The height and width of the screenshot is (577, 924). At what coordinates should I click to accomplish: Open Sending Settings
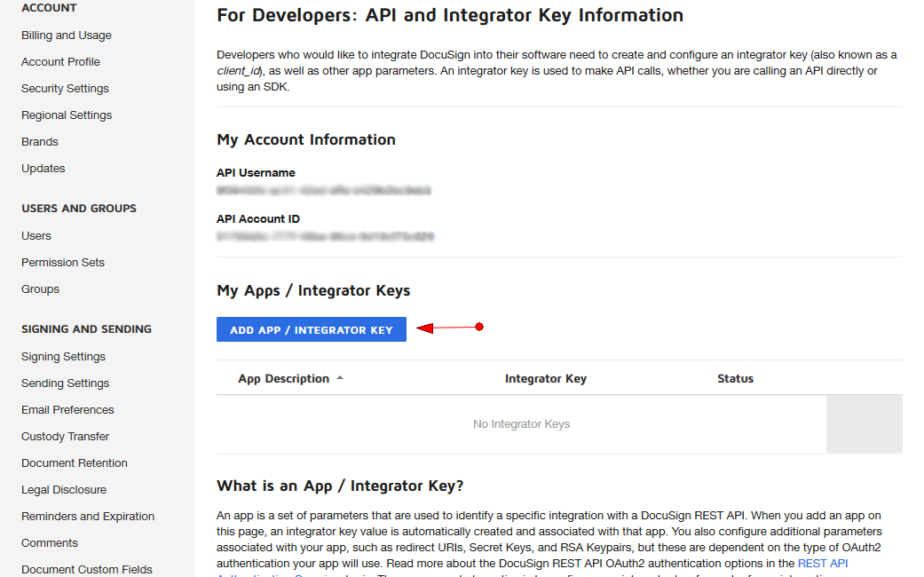(65, 383)
